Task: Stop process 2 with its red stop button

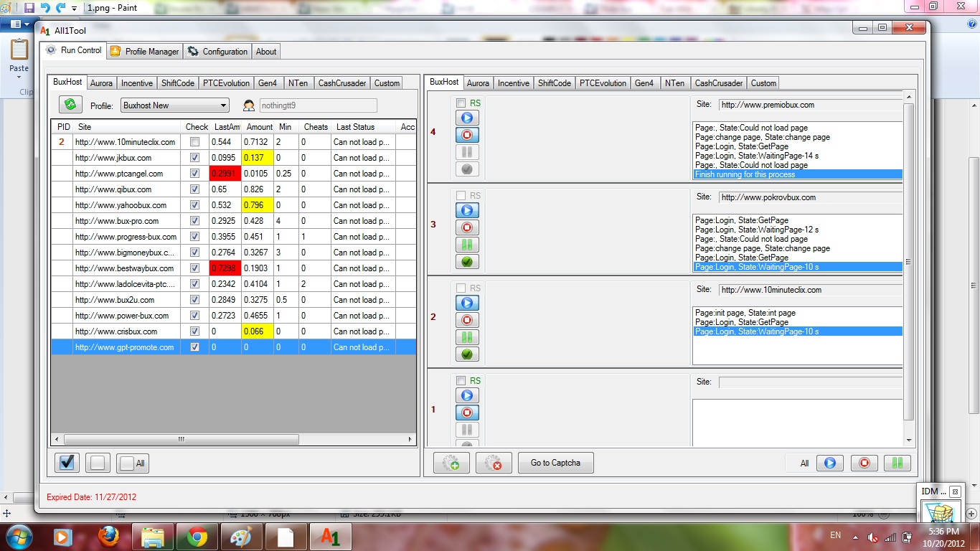Action: coord(467,320)
